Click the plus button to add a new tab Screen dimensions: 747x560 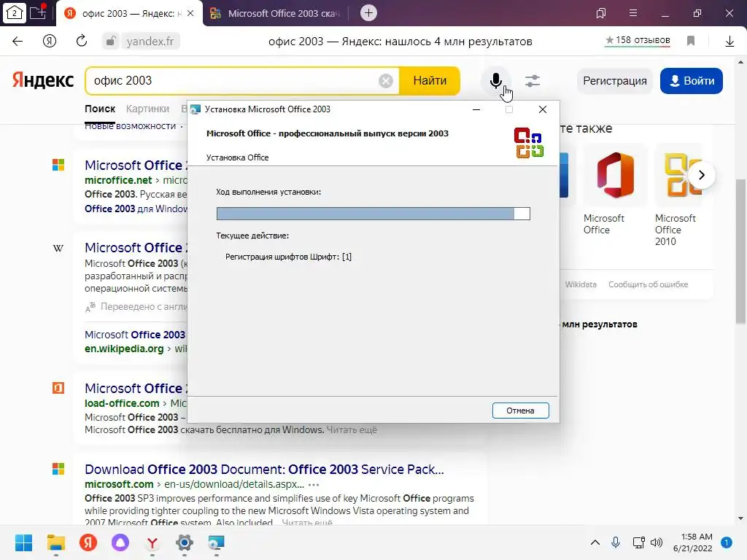coord(368,13)
